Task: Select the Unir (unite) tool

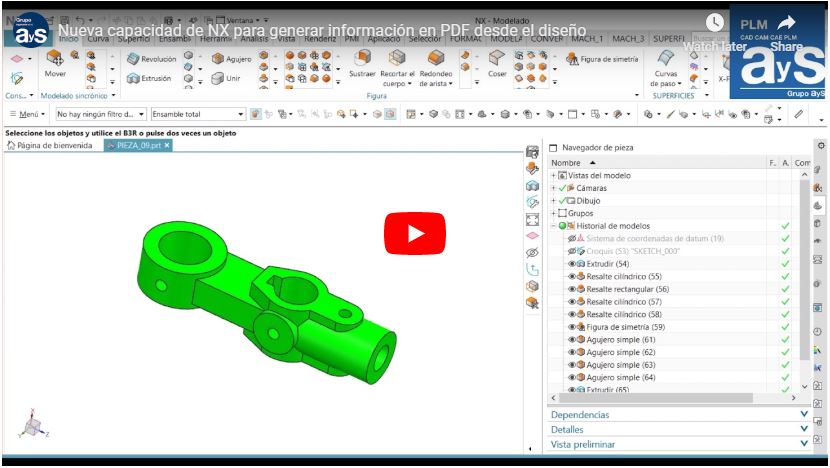Action: pos(217,78)
